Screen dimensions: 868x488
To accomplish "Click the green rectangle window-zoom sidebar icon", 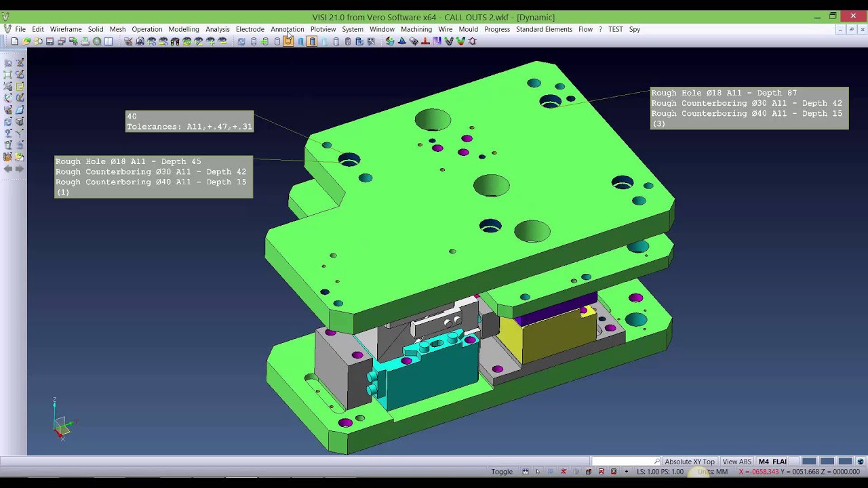I will [7, 74].
